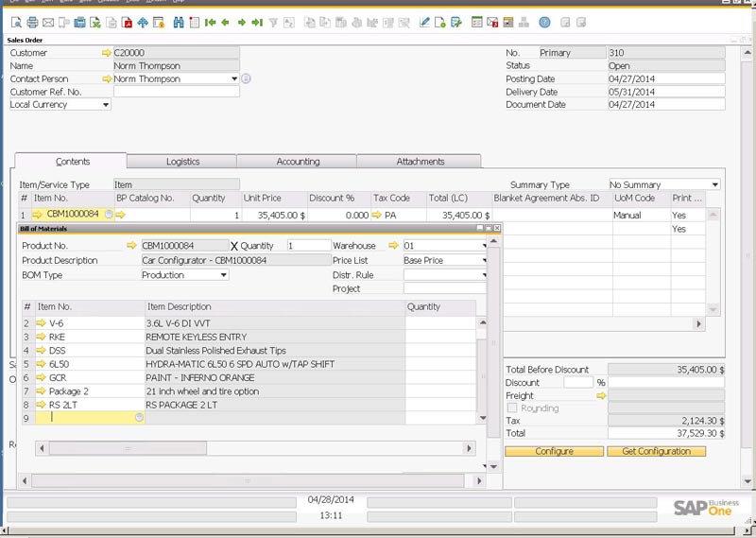Image resolution: width=756 pixels, height=538 pixels.
Task: Click link arrow beside Product No. CBM1000084
Action: (131, 246)
